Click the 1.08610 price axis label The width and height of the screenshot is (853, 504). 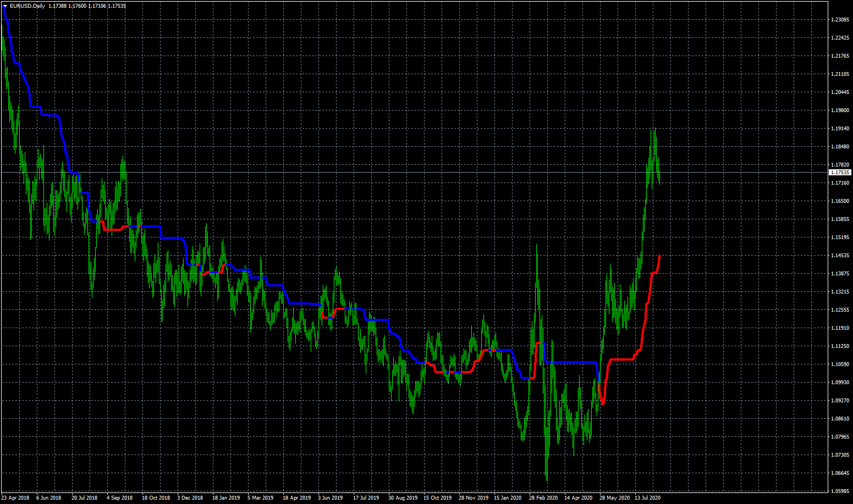coord(840,419)
